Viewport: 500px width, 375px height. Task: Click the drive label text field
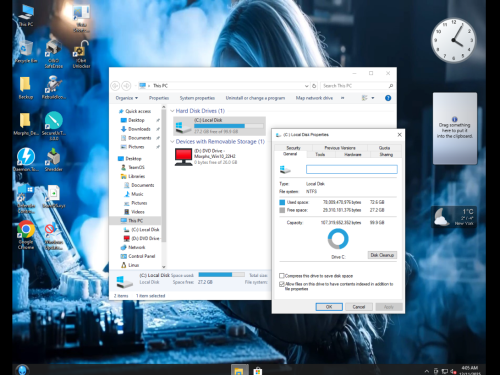click(352, 169)
